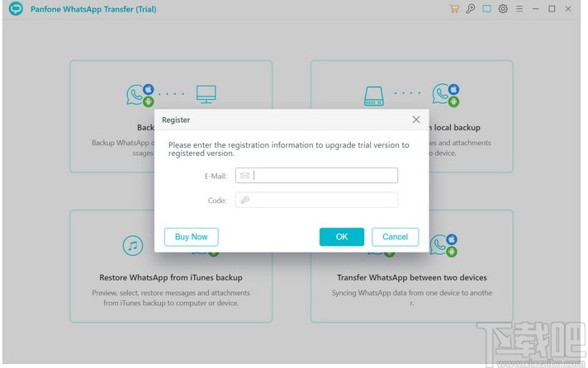Click the 'Code:' label

(217, 201)
